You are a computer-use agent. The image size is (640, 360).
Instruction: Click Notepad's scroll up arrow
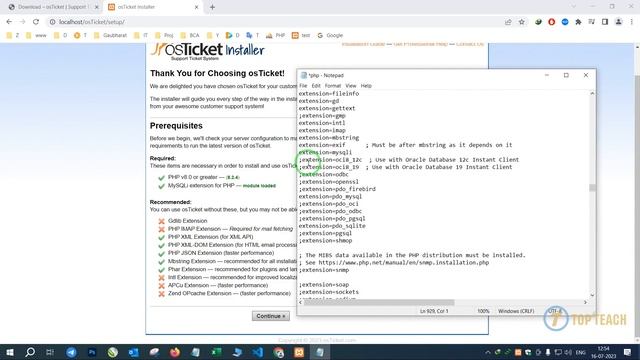[592, 93]
